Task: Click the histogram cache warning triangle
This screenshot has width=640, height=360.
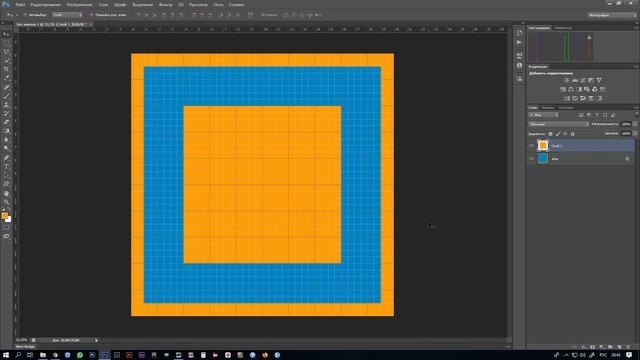Action: click(589, 37)
